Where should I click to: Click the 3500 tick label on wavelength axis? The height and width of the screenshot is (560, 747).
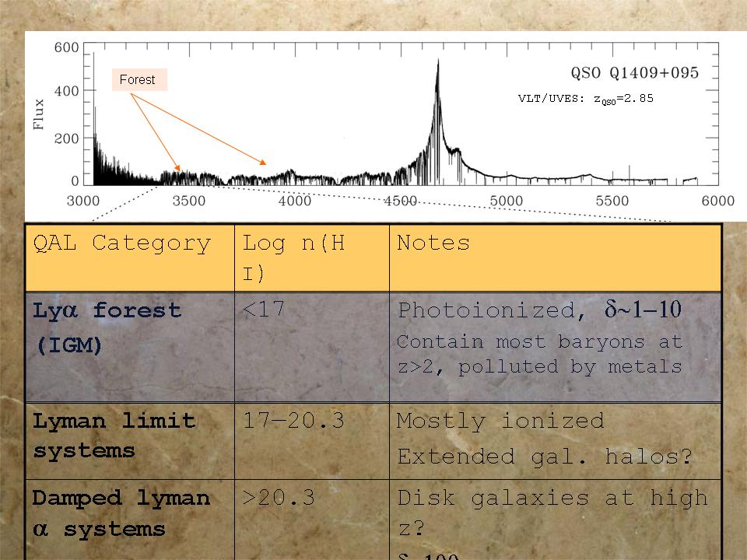(x=188, y=201)
